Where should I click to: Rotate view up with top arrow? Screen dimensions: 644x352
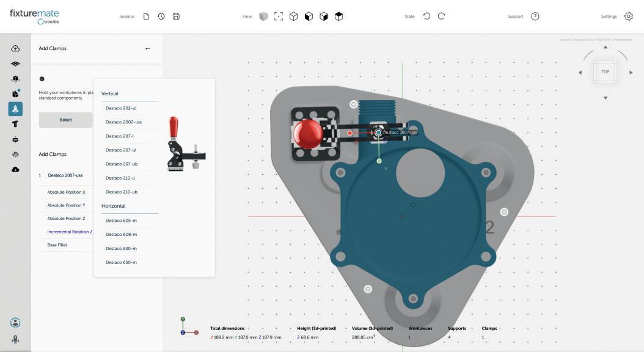[x=606, y=47]
